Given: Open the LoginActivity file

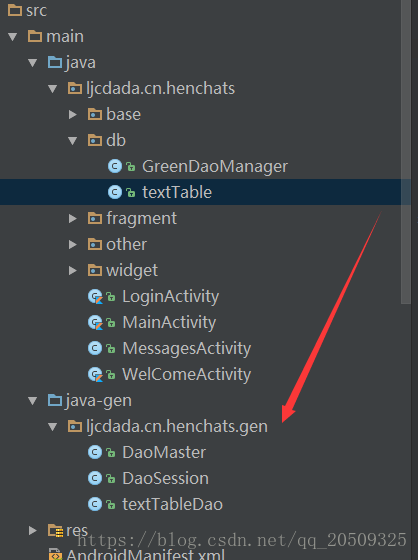Looking at the screenshot, I should (x=170, y=297).
